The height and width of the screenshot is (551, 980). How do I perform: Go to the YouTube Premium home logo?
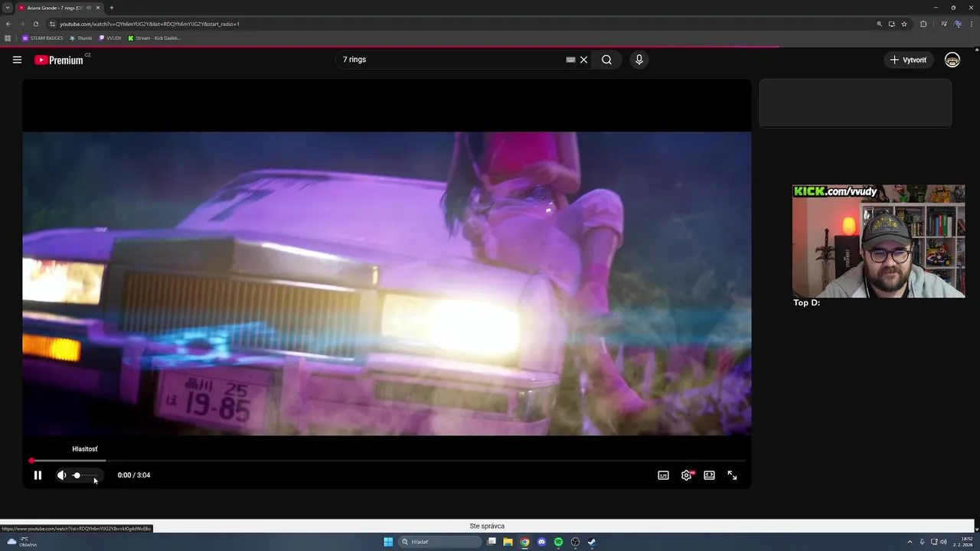pyautogui.click(x=59, y=60)
